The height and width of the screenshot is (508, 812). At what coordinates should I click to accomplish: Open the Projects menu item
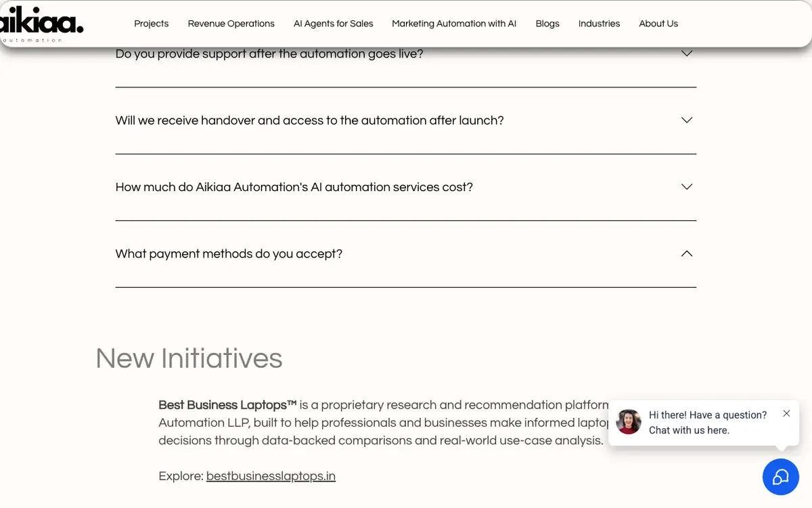152,24
